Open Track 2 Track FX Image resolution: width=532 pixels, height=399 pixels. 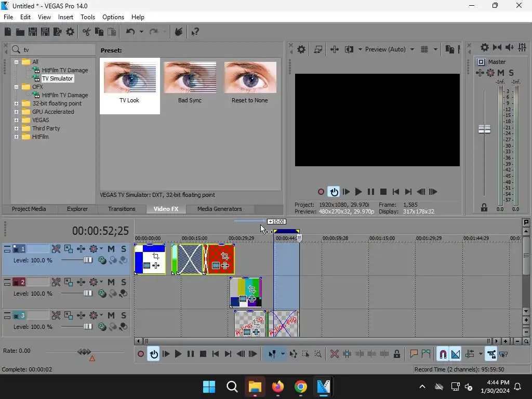(x=81, y=282)
